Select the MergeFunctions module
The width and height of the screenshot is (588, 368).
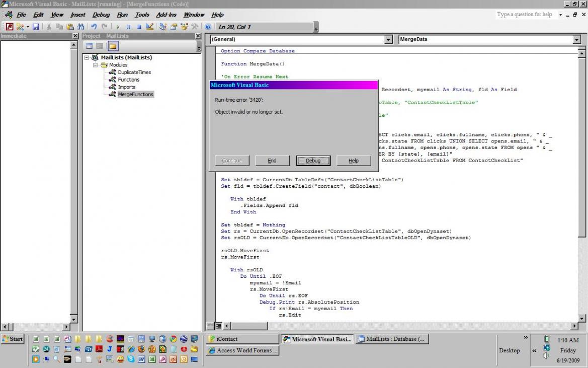coord(135,94)
